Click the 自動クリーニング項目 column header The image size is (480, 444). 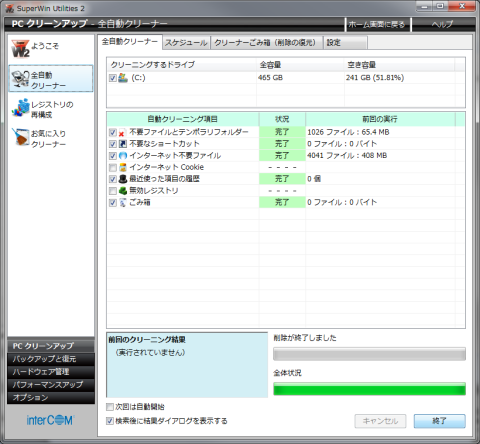tap(183, 119)
